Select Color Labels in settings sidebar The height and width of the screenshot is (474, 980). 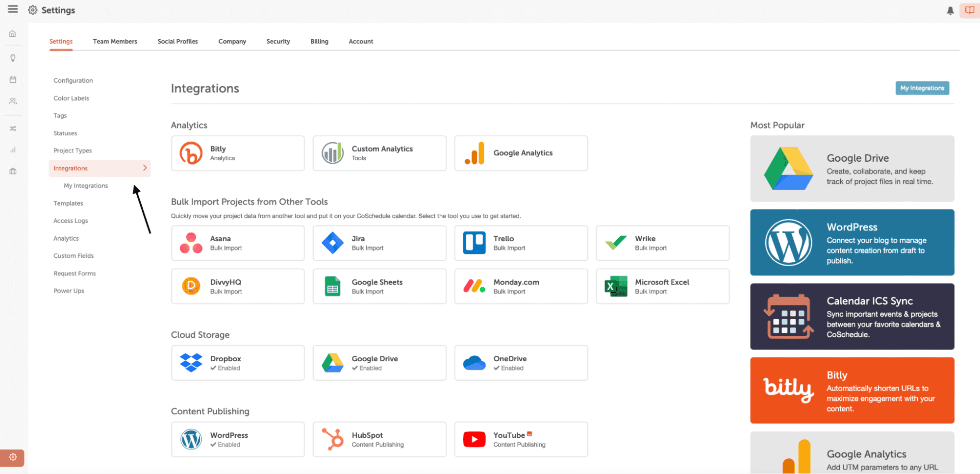[71, 98]
